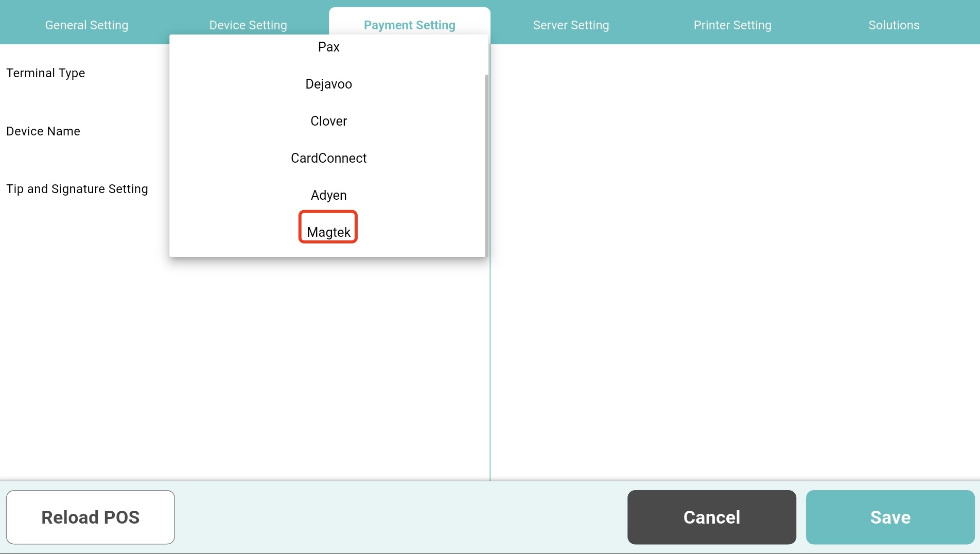Click the Reload POS button
The height and width of the screenshot is (554, 980).
(91, 517)
